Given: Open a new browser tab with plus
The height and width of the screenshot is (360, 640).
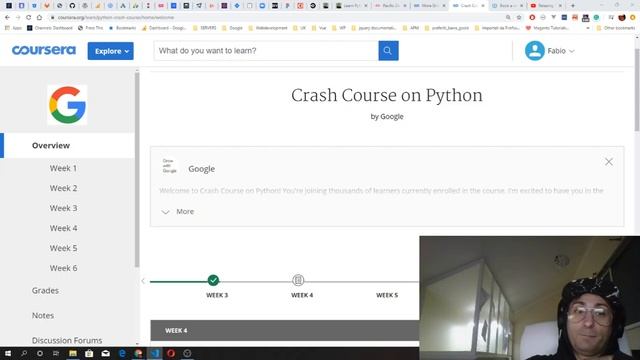Looking at the screenshot, I should pyautogui.click(x=573, y=6).
